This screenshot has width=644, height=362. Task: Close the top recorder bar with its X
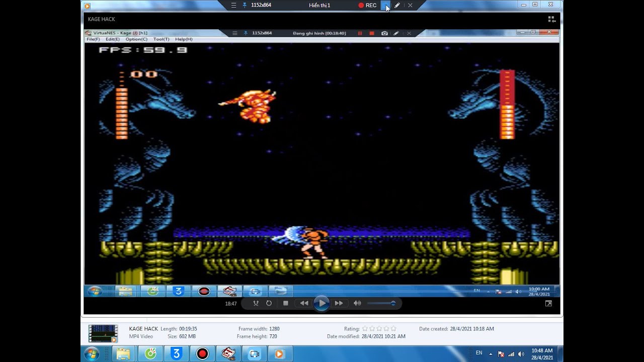click(410, 6)
